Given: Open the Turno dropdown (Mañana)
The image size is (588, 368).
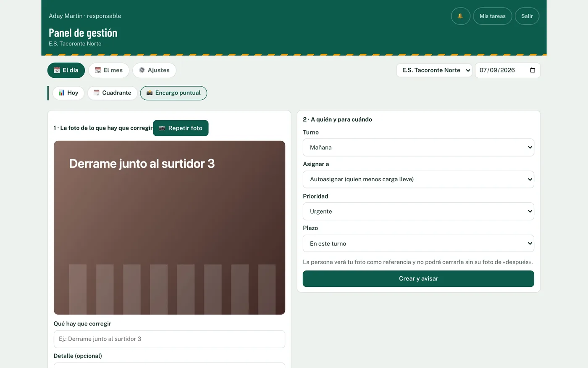Looking at the screenshot, I should pos(418,148).
